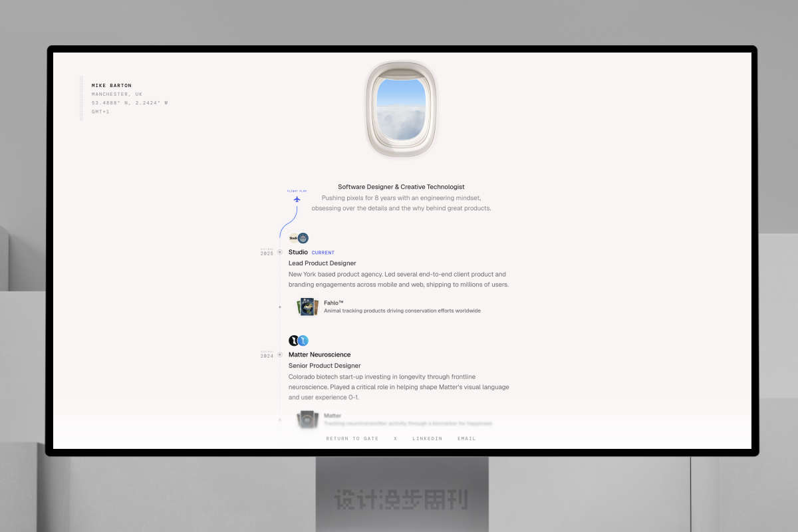Click the 2025 year label
The width and height of the screenshot is (798, 532).
pos(267,253)
